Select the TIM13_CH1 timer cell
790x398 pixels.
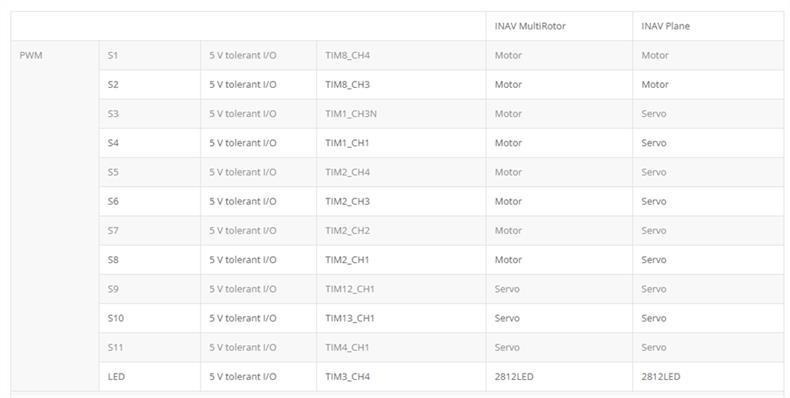pos(401,318)
